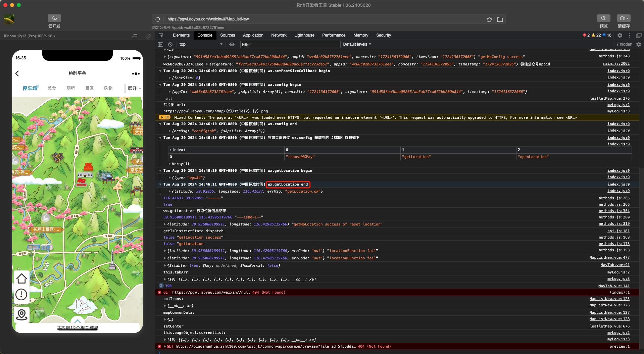Screen dimensions: 644x354
Task: Activate the inspect element picker icon
Action: coord(161,35)
